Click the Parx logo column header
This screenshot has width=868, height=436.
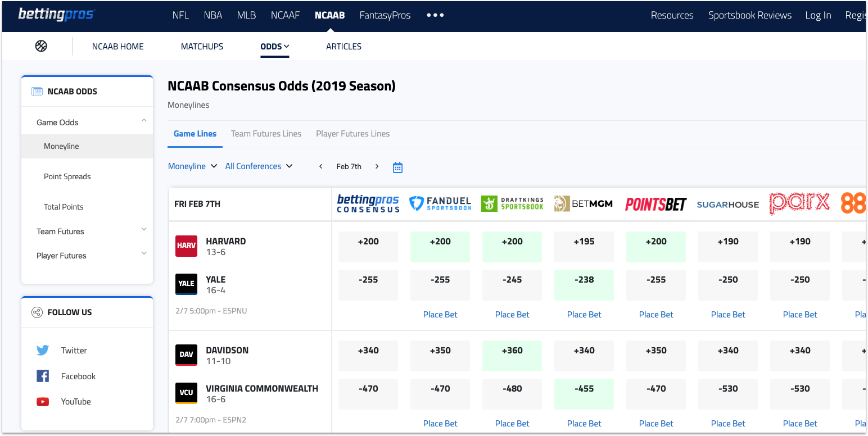pos(799,203)
